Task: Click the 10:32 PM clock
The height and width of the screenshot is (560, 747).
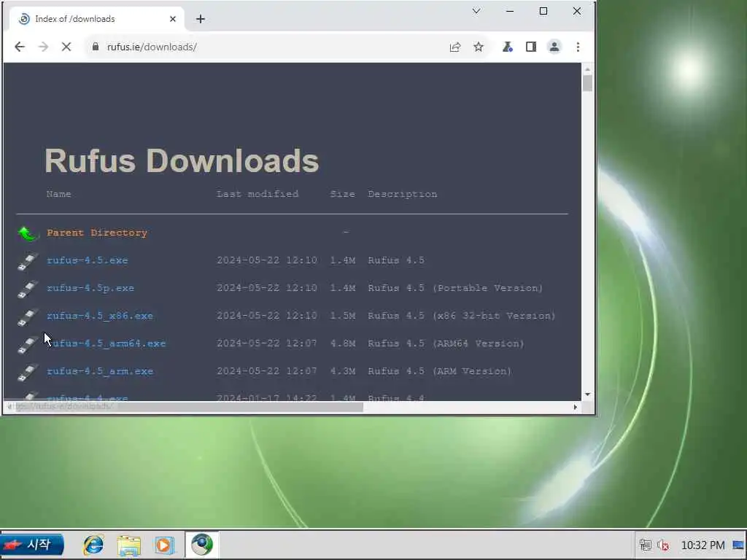Action: [703, 545]
